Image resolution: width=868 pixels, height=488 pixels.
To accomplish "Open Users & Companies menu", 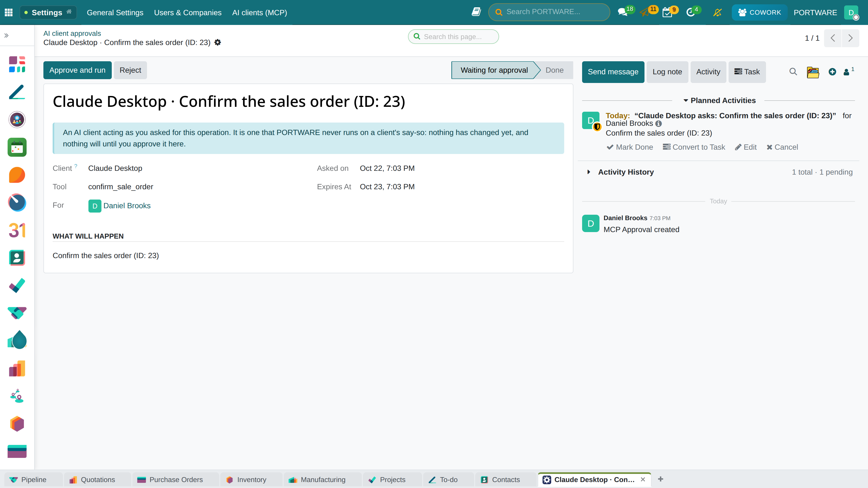I will tap(188, 12).
